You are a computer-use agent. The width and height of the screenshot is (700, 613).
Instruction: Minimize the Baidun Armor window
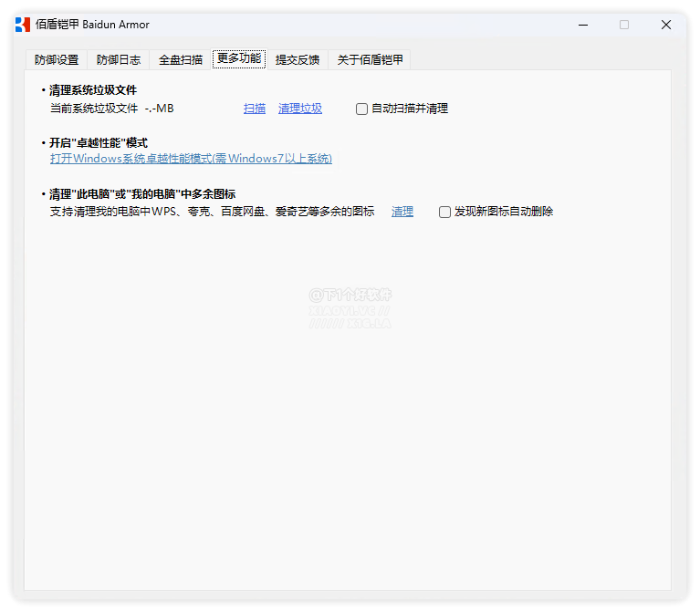pyautogui.click(x=583, y=25)
